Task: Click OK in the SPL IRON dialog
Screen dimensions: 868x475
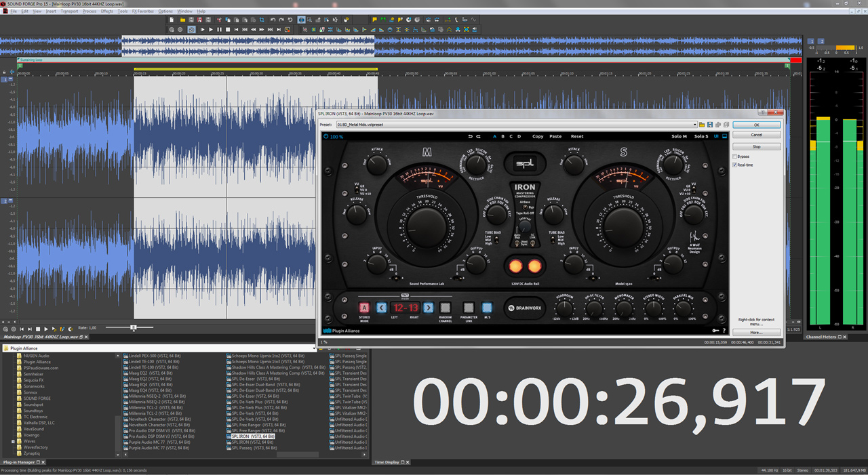Action: point(756,125)
